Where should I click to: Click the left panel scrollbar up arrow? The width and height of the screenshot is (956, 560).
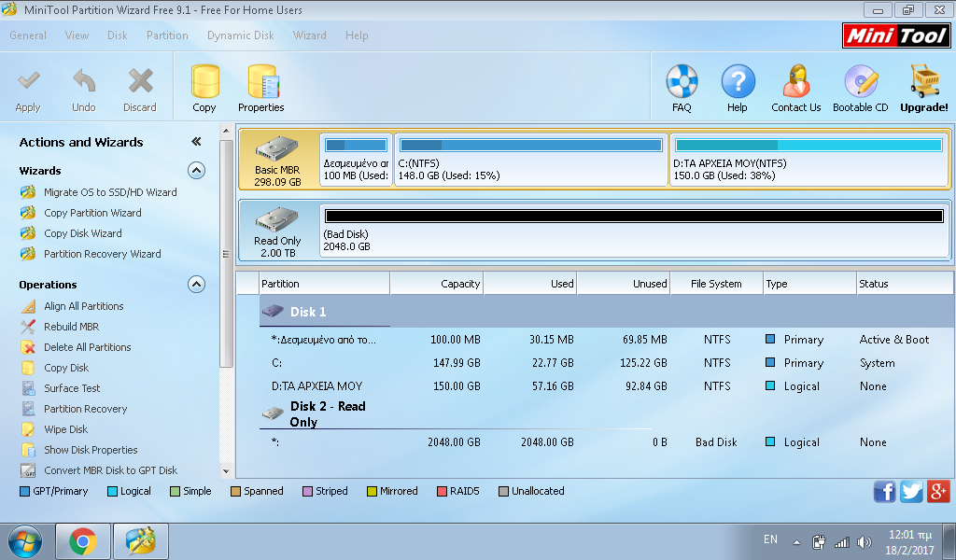pyautogui.click(x=226, y=131)
